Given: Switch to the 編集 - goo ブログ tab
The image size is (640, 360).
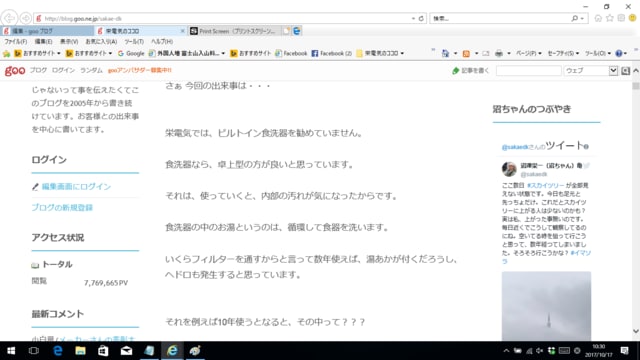Looking at the screenshot, I should [47, 31].
